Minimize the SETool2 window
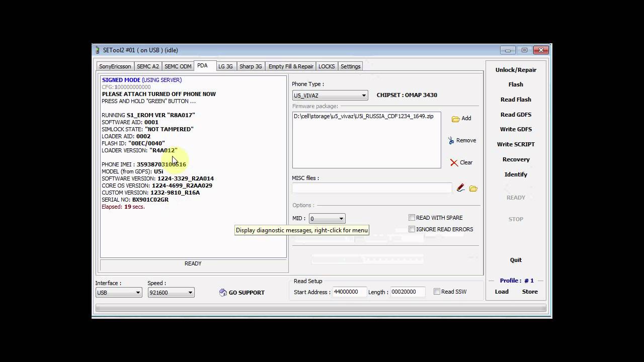The width and height of the screenshot is (644, 362). tap(508, 50)
